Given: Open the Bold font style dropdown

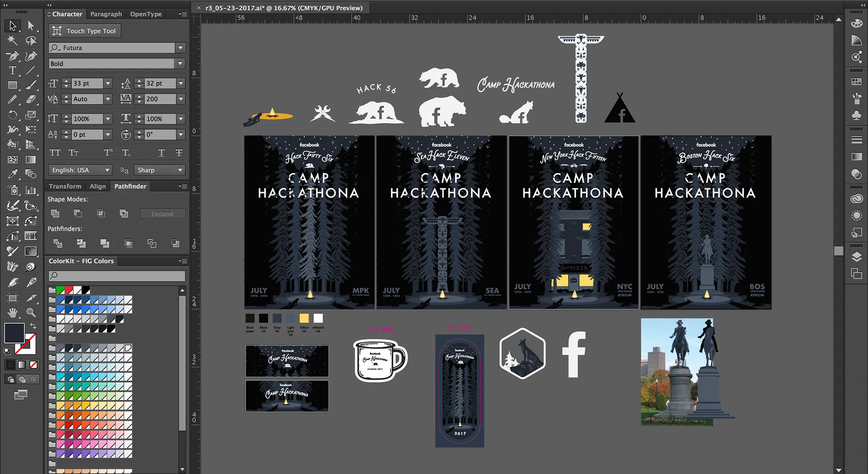Looking at the screenshot, I should 180,64.
